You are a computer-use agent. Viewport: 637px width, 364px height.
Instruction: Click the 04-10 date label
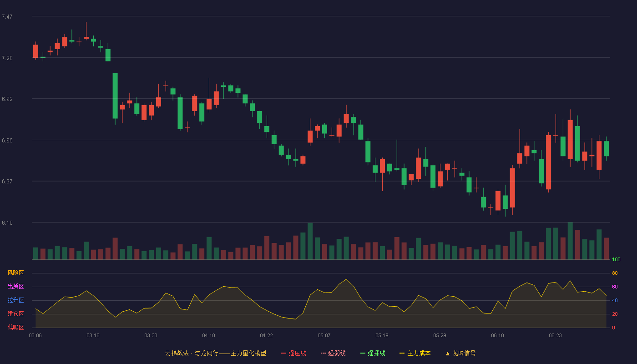(209, 335)
